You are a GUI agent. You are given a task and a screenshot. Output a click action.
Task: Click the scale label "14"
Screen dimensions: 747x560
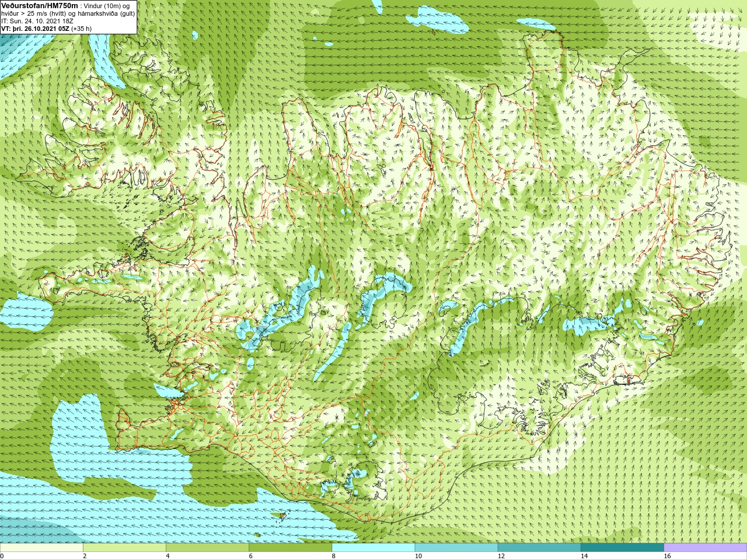click(x=584, y=556)
